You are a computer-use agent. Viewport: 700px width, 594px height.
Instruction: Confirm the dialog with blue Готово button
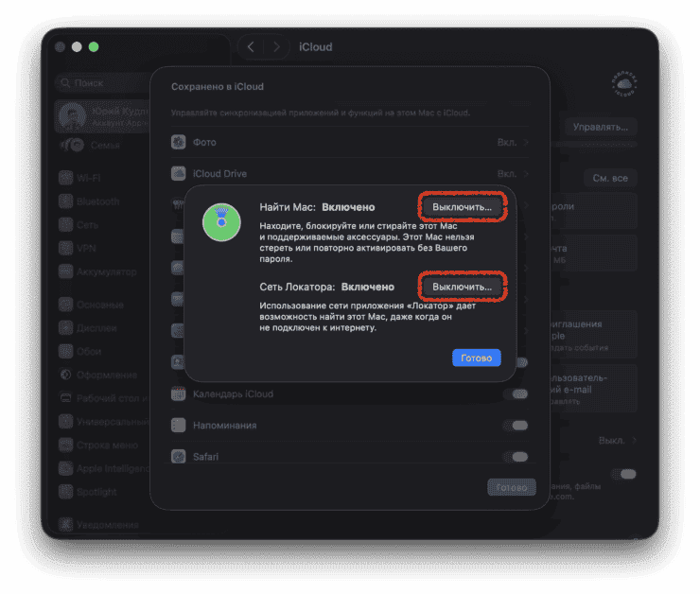(477, 358)
